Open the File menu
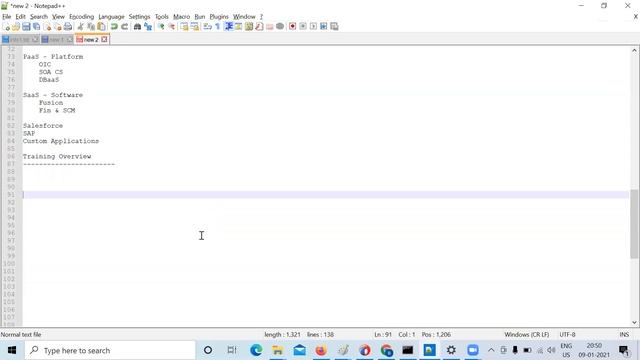 7,17
